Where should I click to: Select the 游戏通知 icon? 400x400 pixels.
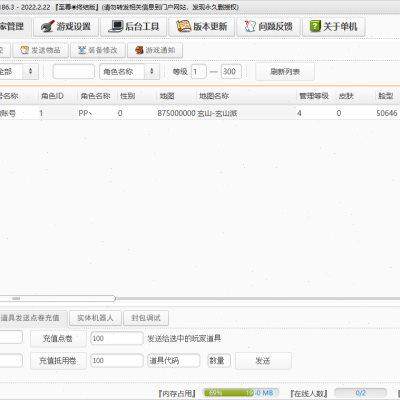139,50
